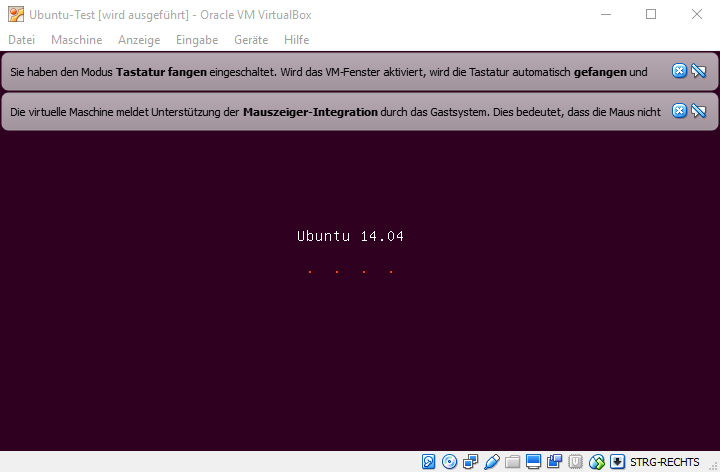Open the USB devices status icon

(x=491, y=462)
